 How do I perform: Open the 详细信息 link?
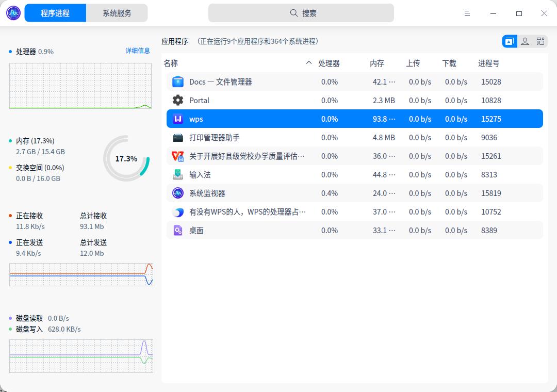pyautogui.click(x=138, y=51)
